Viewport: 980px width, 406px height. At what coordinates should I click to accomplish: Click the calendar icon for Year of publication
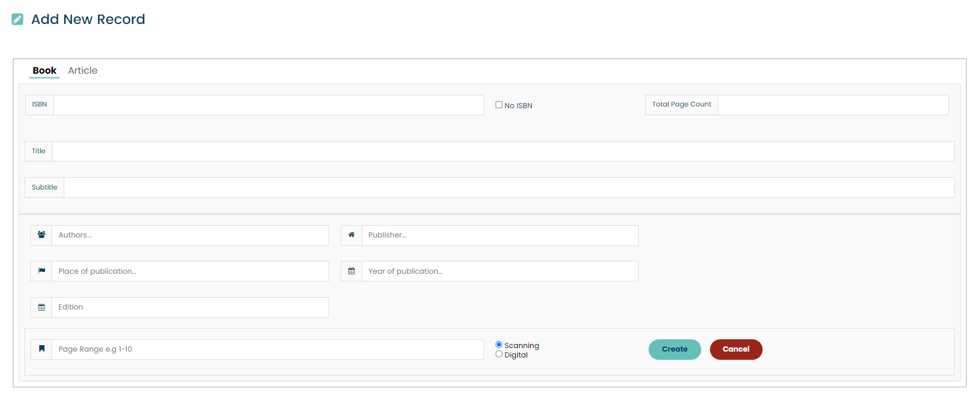click(x=351, y=271)
